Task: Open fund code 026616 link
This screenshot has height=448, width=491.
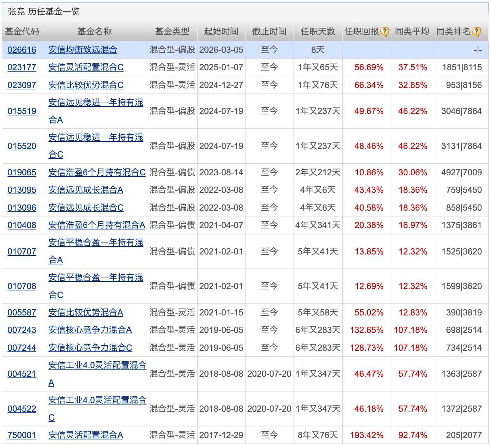Action: click(22, 50)
